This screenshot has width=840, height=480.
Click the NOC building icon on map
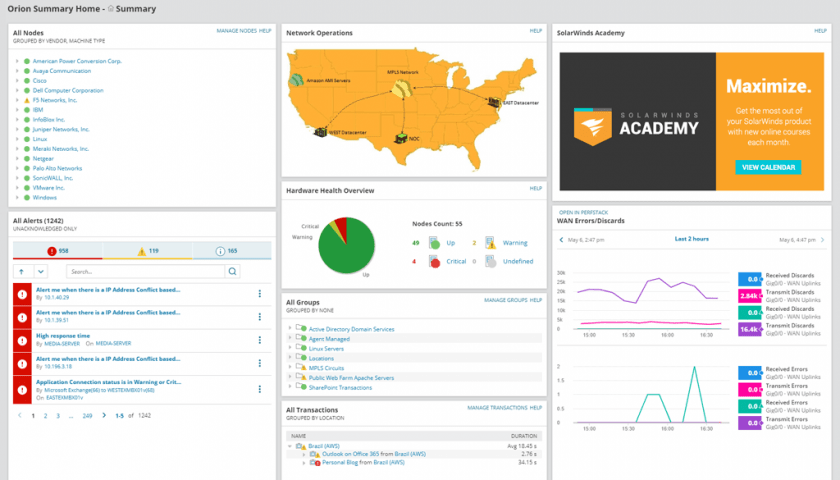(x=401, y=139)
